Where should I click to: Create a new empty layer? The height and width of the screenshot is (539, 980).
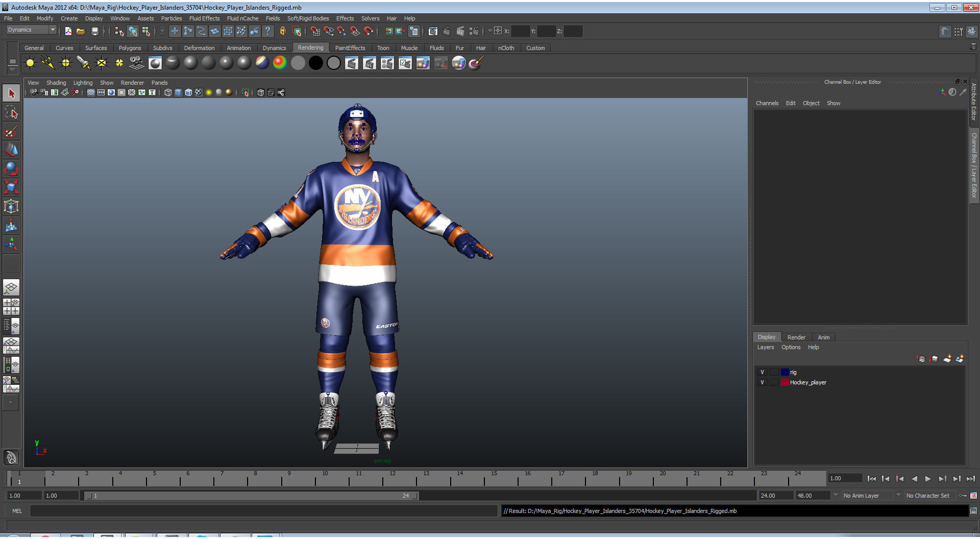(x=947, y=359)
